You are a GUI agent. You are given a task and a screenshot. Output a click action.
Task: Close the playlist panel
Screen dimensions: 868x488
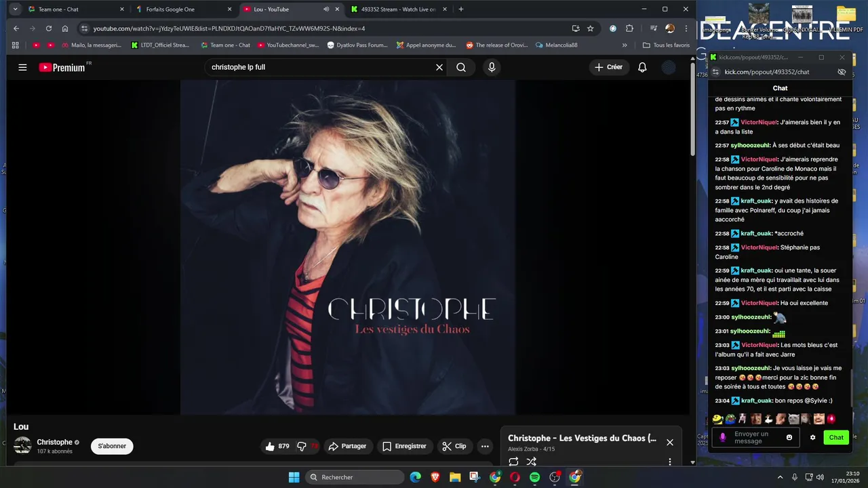tap(669, 442)
